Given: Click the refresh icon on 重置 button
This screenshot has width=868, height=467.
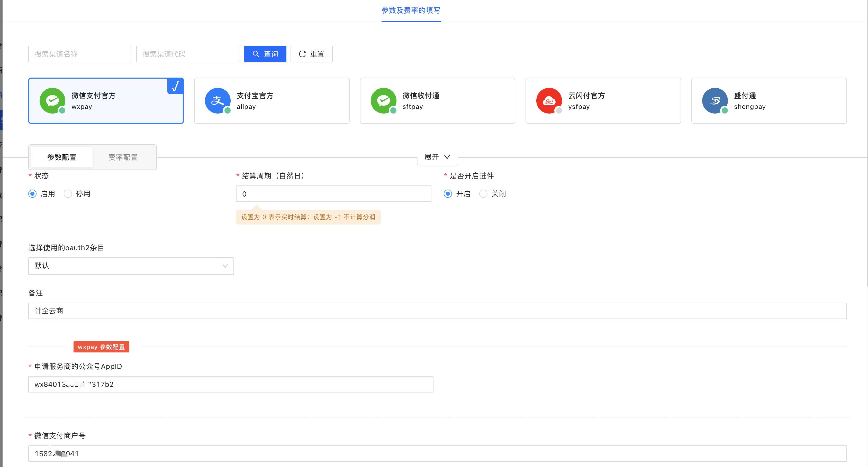Looking at the screenshot, I should click(302, 54).
